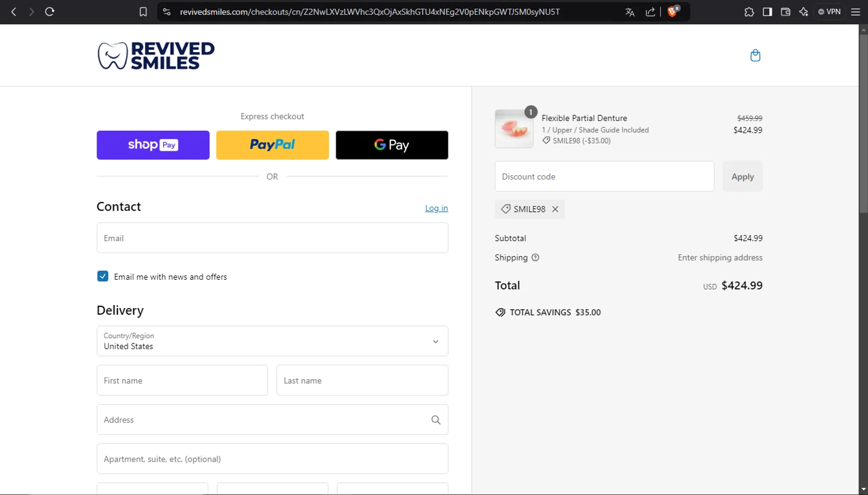Click the Subtotal $424.99 value
This screenshot has height=495, width=868.
[x=748, y=238]
